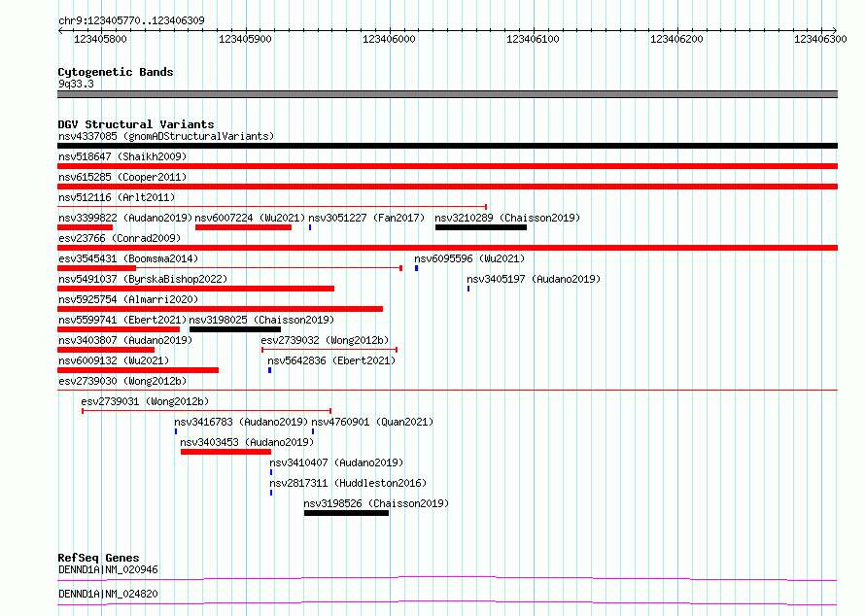Select the black nsv4337085 variant bar
Viewport: 865px width, 616px height.
click(447, 146)
